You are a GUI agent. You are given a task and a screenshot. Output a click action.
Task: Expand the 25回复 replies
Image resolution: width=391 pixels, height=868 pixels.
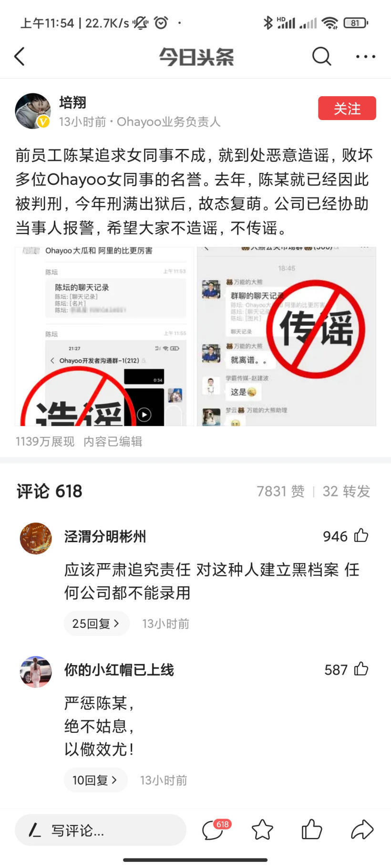coord(96,623)
